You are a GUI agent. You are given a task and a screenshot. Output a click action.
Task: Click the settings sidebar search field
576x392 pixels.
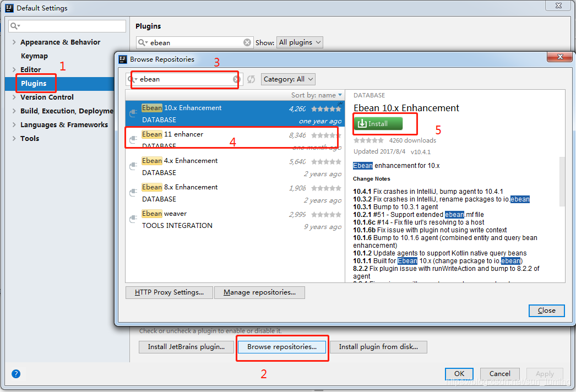pos(67,26)
